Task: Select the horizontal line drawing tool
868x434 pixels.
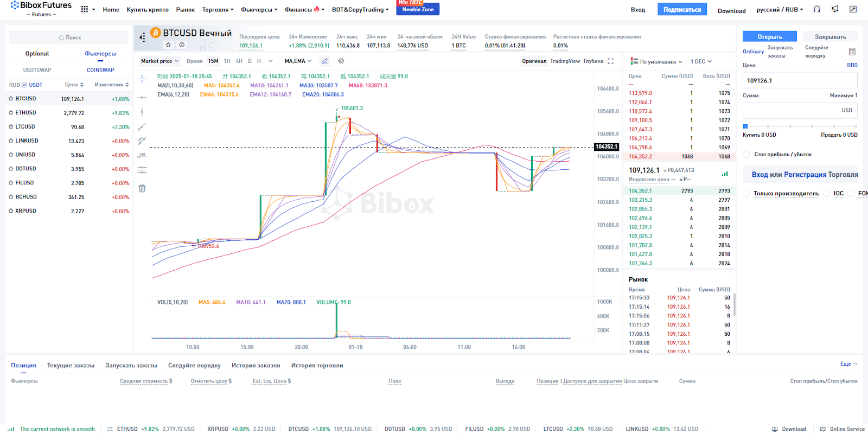Action: (x=142, y=98)
